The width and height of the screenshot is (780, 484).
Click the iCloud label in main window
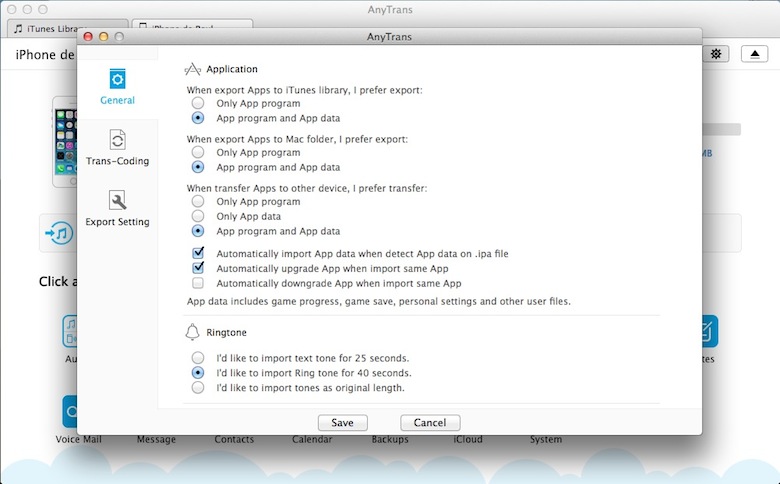468,440
